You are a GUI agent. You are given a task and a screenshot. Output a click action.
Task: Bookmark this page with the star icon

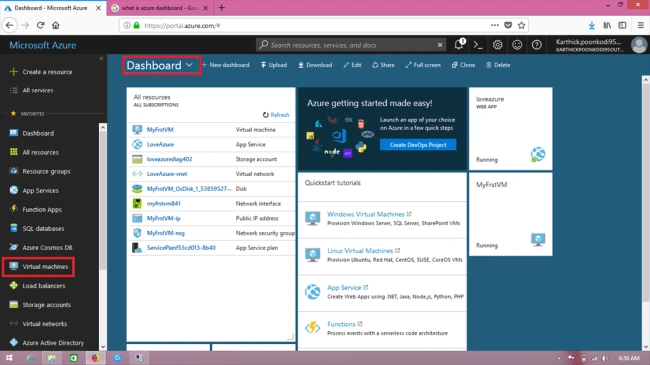tap(521, 25)
